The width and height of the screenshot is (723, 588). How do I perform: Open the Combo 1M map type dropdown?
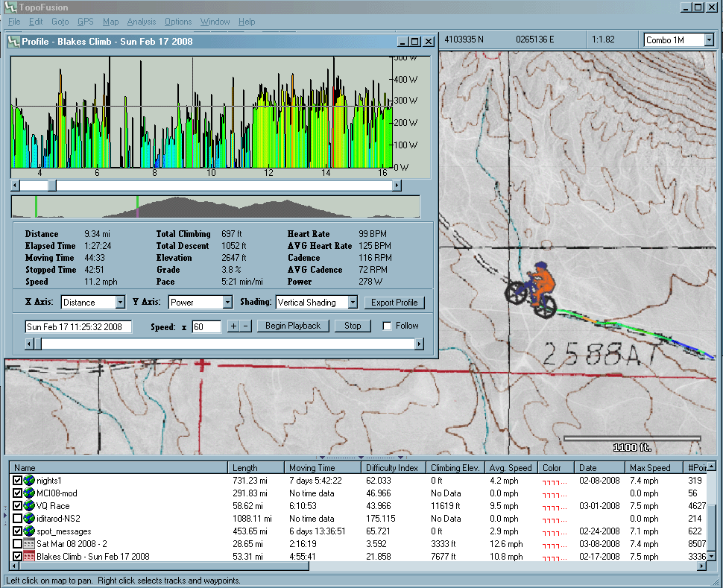(x=709, y=40)
